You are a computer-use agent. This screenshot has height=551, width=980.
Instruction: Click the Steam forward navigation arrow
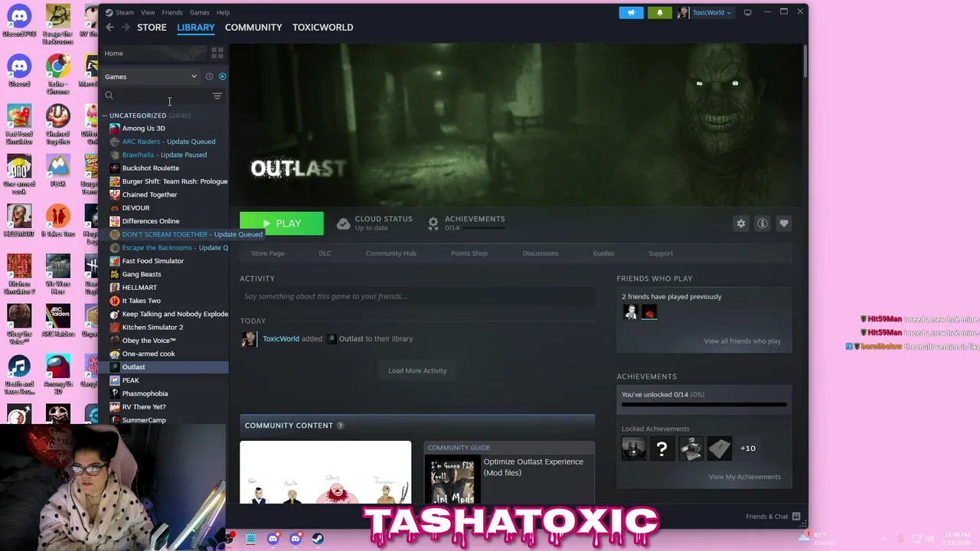126,28
